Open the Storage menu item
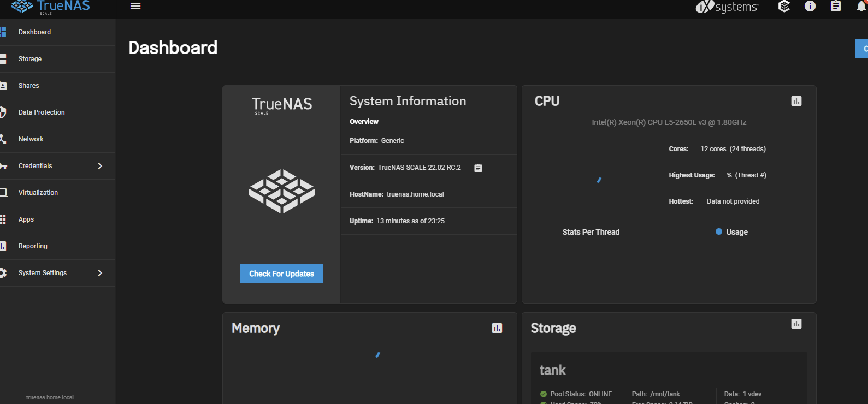The width and height of the screenshot is (868, 404). click(x=57, y=59)
